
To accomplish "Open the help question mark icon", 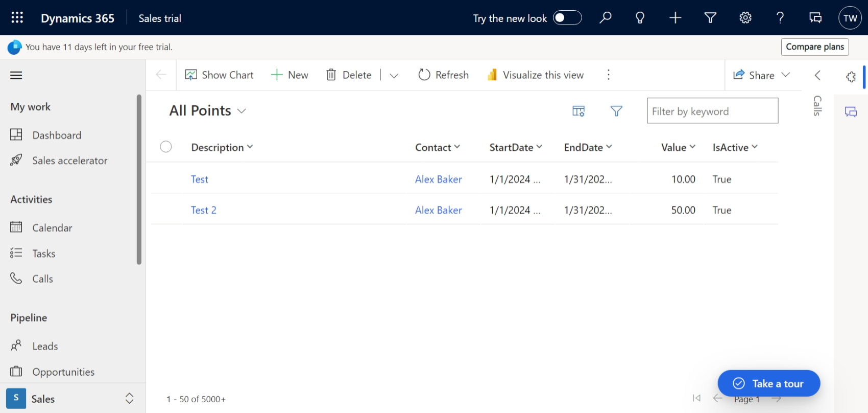I will (780, 18).
